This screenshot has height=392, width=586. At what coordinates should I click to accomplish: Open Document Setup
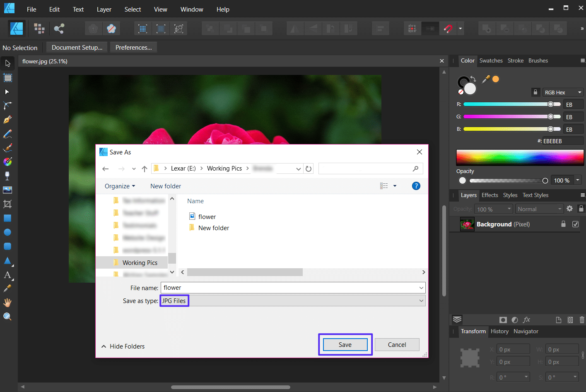(x=76, y=47)
